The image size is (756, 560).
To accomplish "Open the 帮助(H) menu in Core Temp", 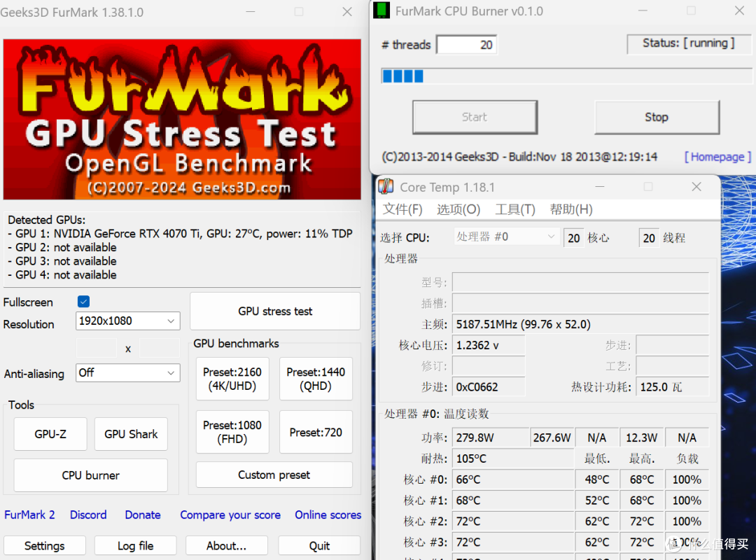I will [571, 209].
